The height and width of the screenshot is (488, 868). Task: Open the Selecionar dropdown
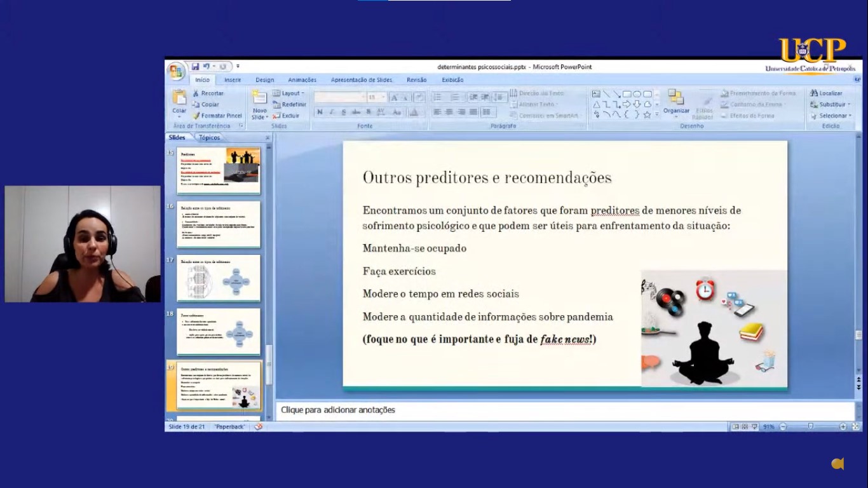831,116
